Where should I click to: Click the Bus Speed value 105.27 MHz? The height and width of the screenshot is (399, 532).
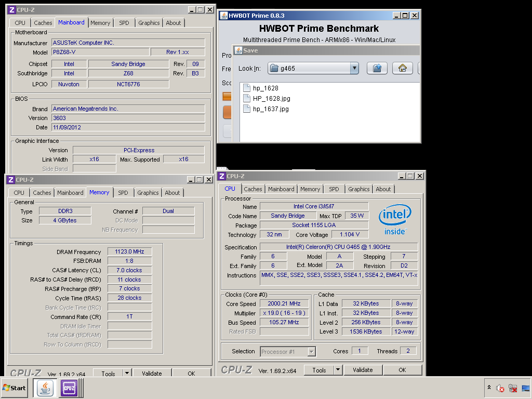(284, 322)
